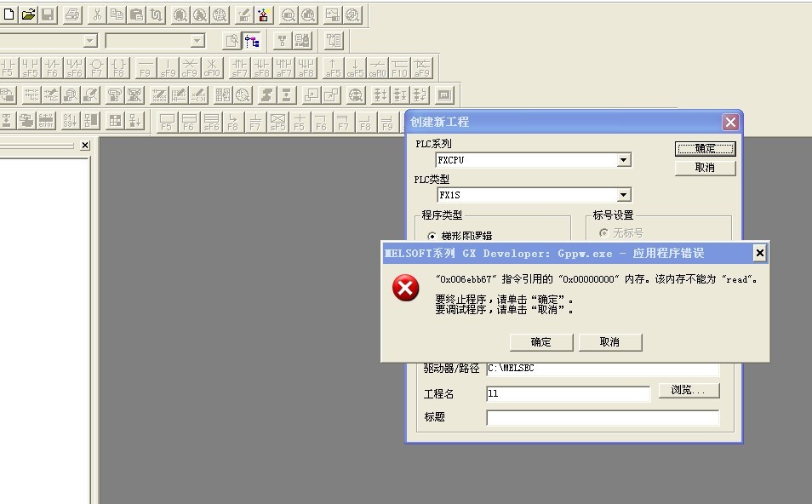Viewport: 812px width, 504px height.
Task: Click the scissors Cut icon
Action: 96,14
